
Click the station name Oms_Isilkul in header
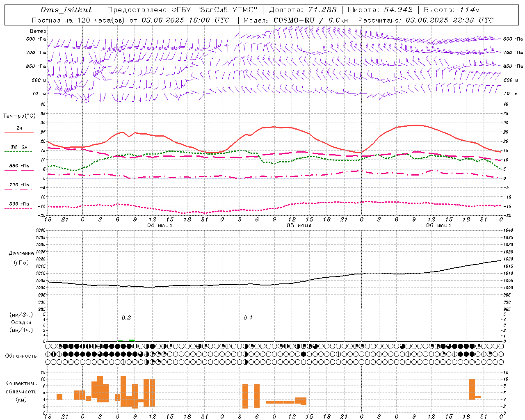click(66, 10)
